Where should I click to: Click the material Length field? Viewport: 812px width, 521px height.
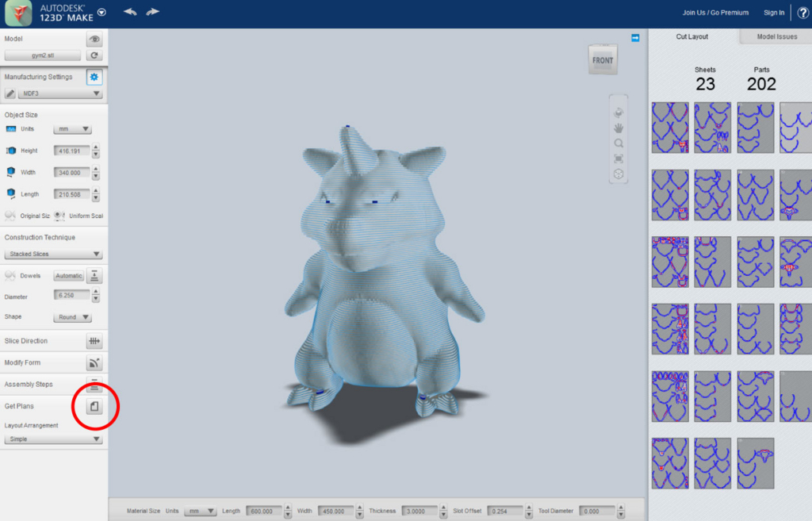(x=264, y=511)
